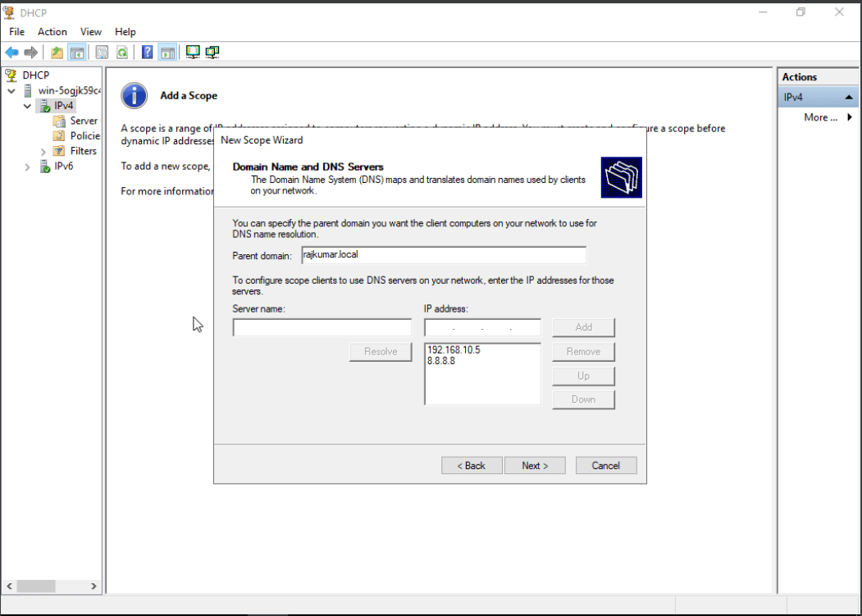Click the double-monitor icon in toolbar

[212, 52]
